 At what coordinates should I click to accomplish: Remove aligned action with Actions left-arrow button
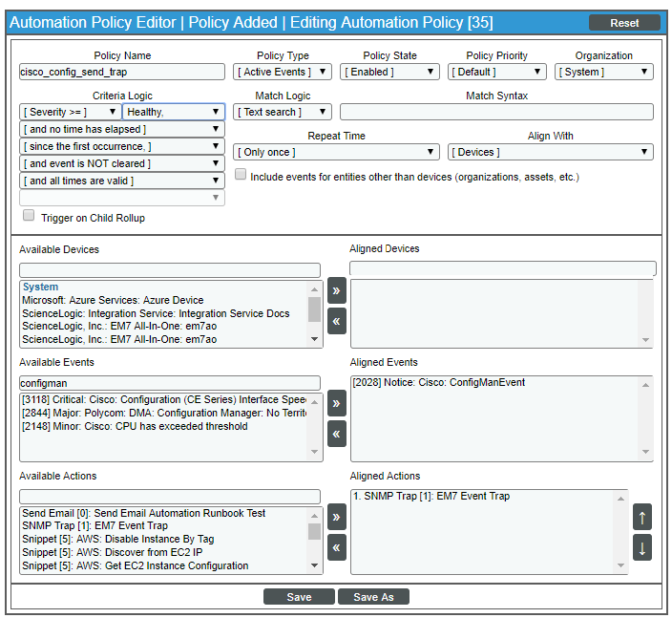click(336, 548)
